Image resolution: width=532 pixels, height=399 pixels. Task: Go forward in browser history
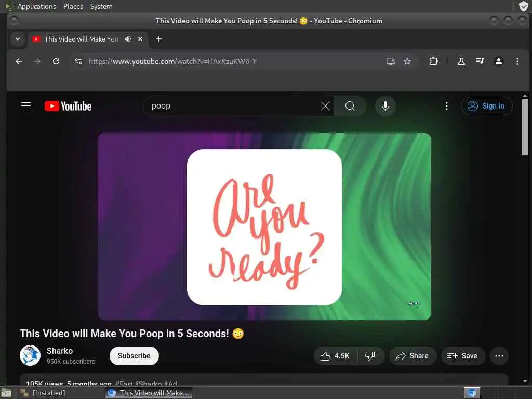pos(37,61)
